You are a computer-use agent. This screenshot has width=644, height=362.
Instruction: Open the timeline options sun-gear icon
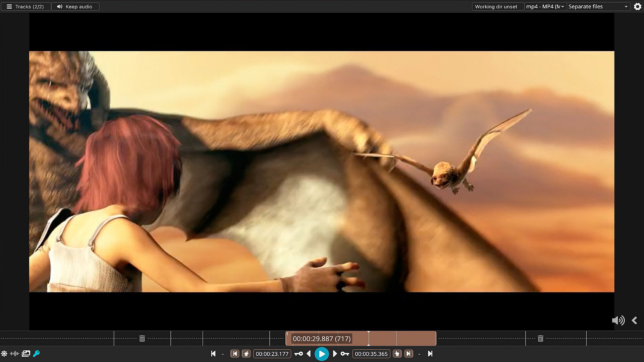click(4, 353)
